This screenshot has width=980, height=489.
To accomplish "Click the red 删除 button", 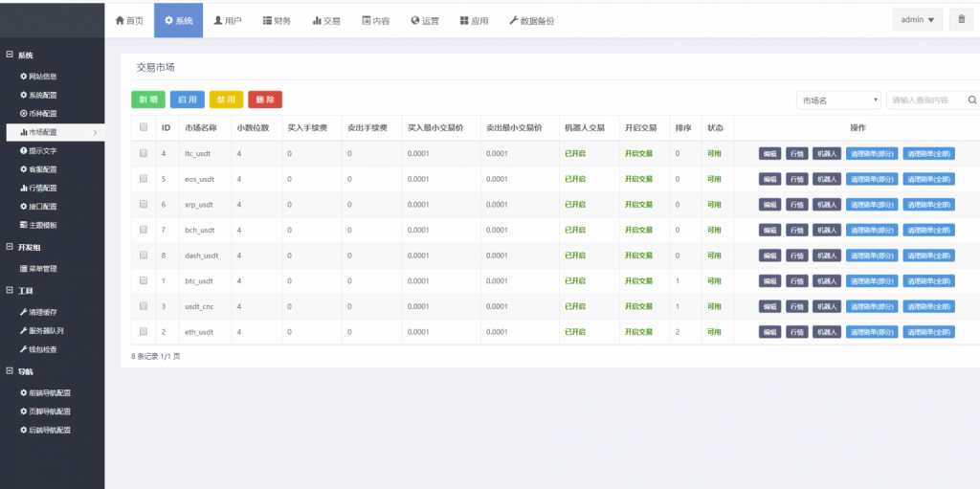I will [x=265, y=100].
